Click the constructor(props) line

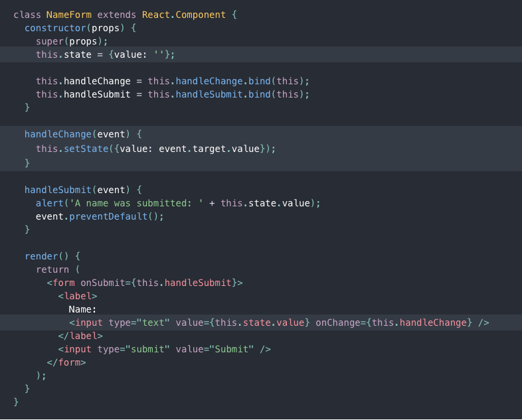(x=80, y=29)
